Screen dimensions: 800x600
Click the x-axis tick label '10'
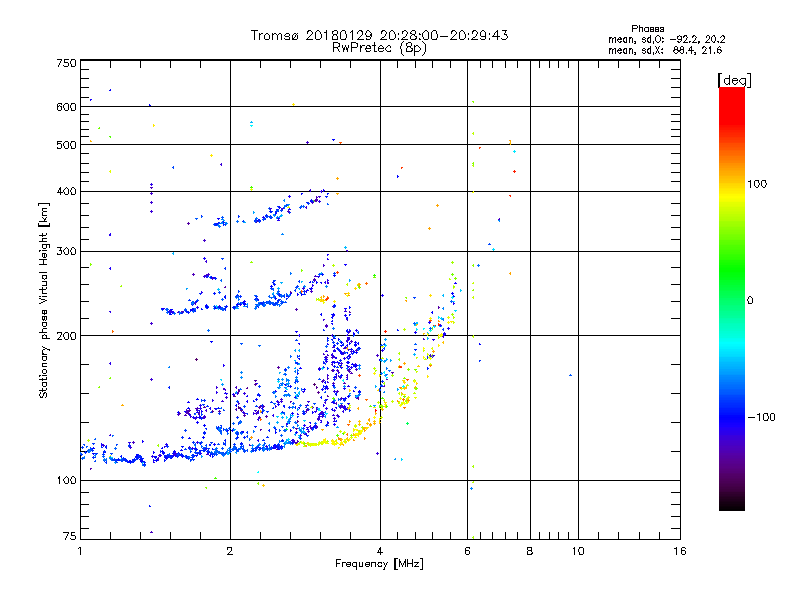578,551
